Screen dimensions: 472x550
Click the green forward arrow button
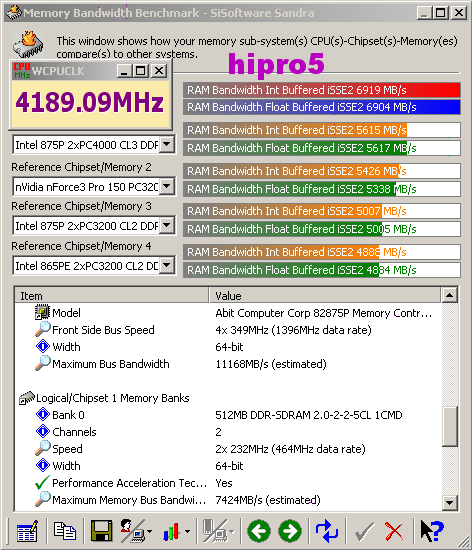[290, 531]
